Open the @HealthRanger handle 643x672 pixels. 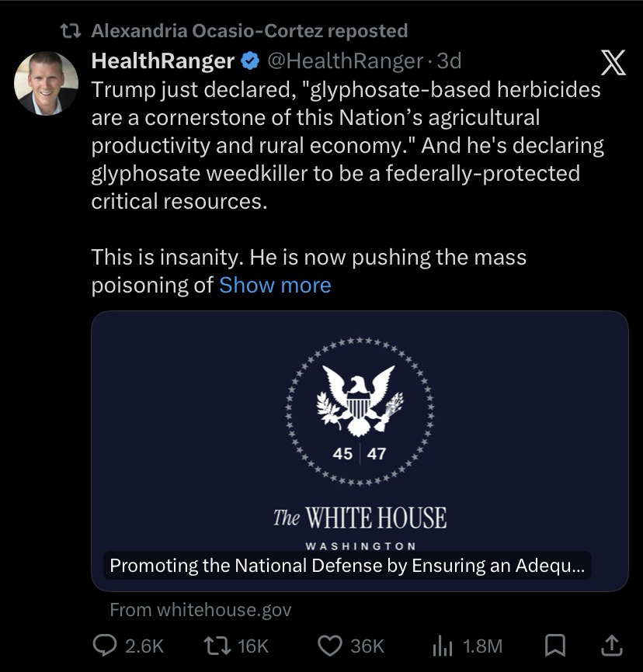(345, 61)
